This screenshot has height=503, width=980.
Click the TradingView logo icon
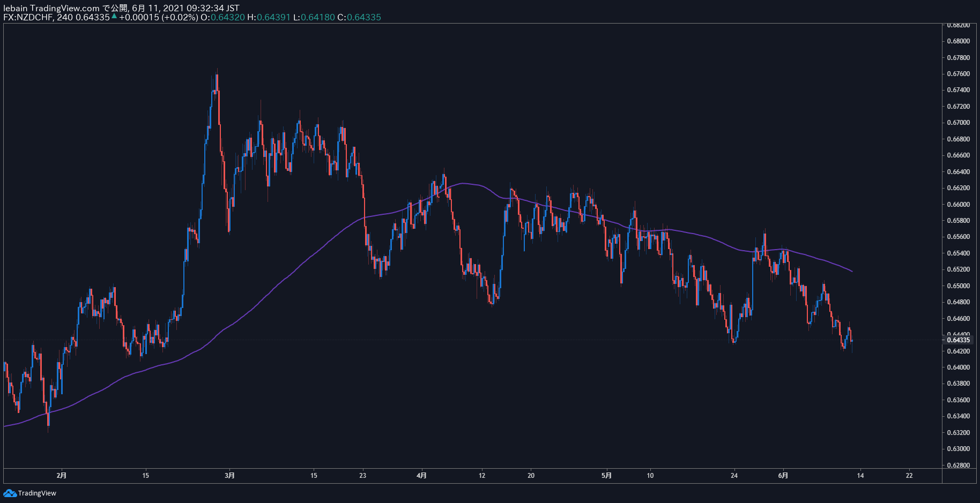pos(10,493)
